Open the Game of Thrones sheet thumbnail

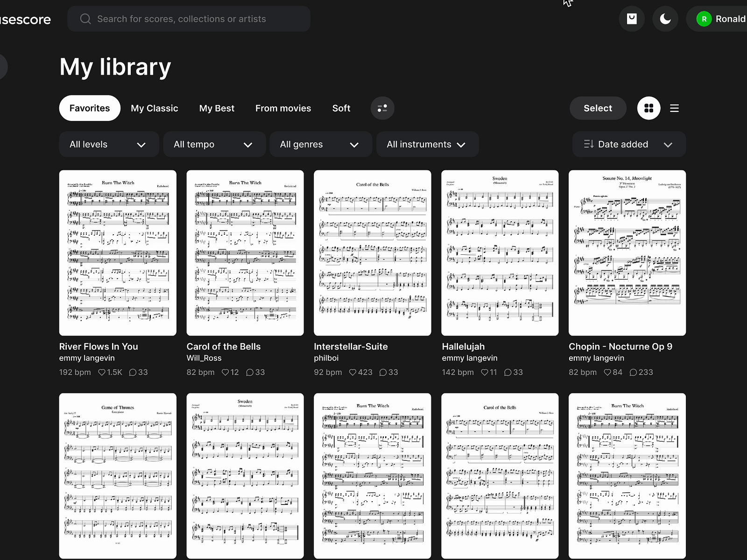pos(118,476)
